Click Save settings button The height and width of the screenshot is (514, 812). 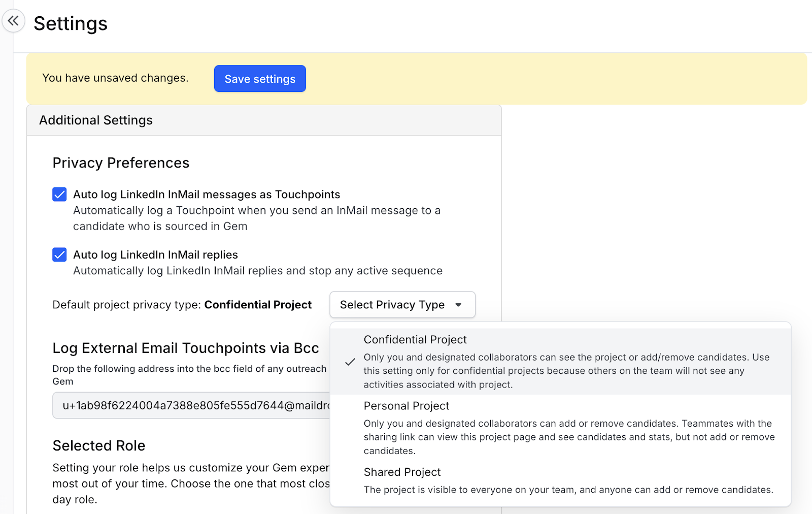(260, 79)
